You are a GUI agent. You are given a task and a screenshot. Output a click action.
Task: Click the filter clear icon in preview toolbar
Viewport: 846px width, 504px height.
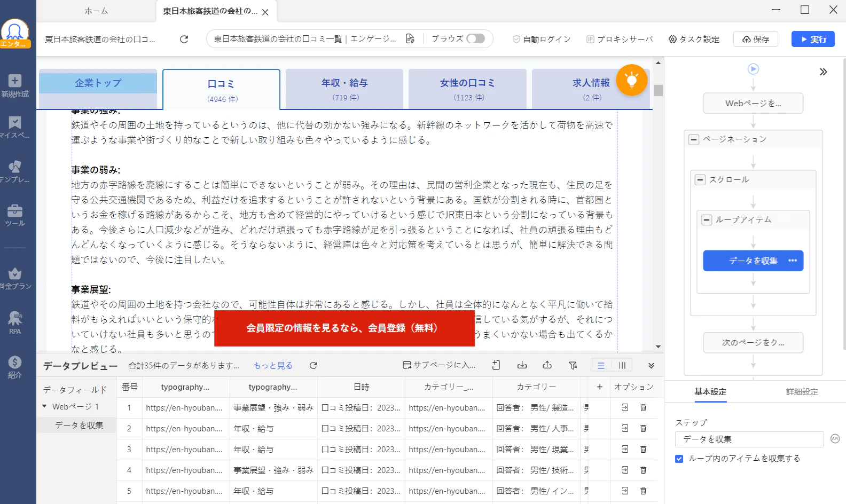pyautogui.click(x=573, y=365)
